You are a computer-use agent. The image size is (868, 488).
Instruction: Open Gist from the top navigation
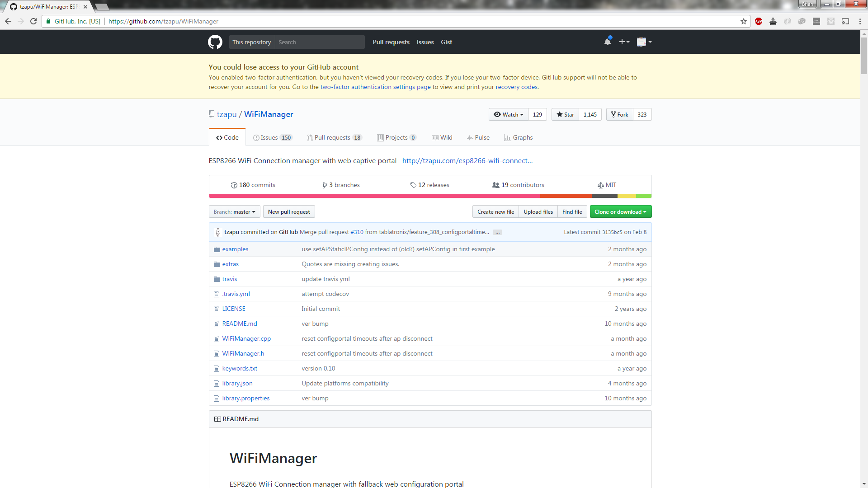click(x=446, y=42)
